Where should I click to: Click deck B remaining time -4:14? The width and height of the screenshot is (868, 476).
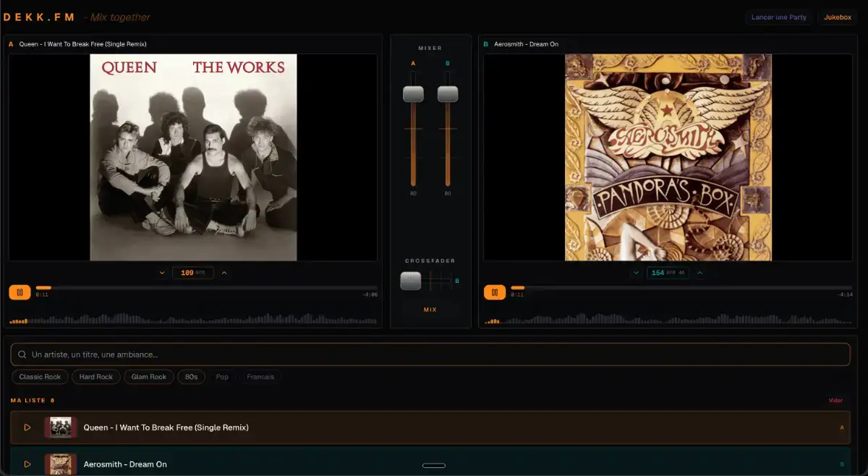845,295
